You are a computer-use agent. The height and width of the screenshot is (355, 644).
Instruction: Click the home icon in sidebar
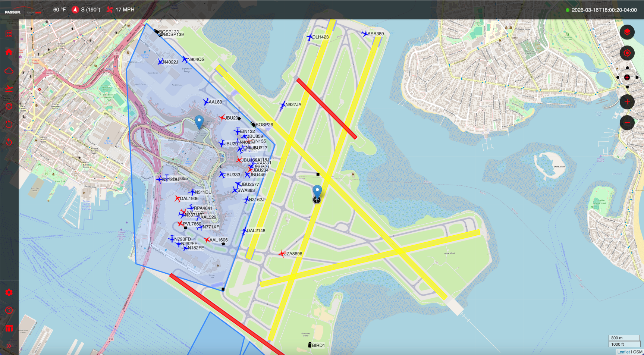9,52
